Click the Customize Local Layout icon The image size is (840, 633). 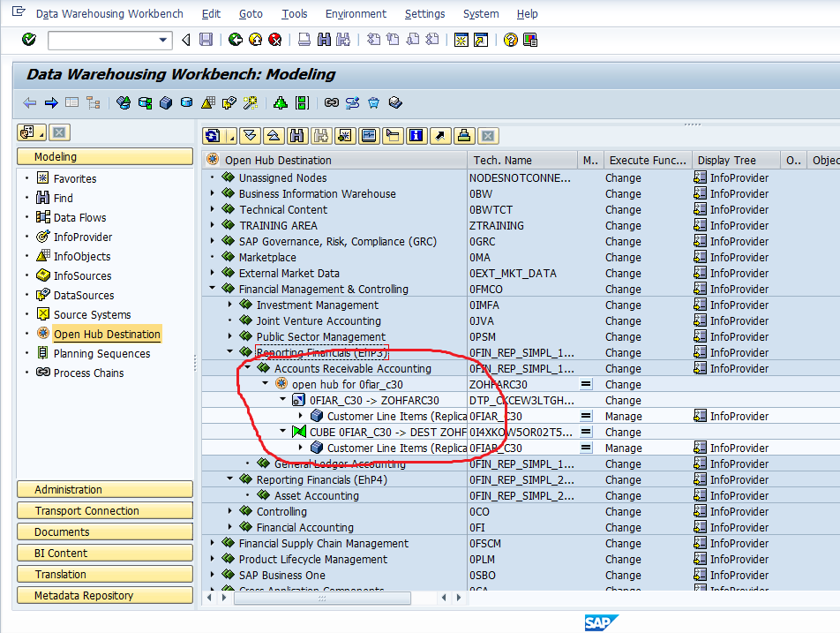tap(530, 40)
